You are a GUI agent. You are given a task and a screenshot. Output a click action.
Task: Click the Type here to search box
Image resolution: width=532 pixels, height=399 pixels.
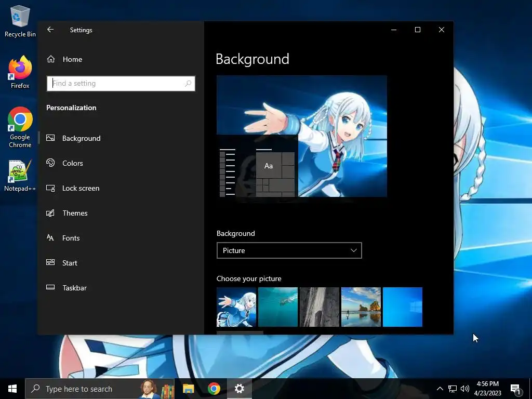tap(100, 389)
